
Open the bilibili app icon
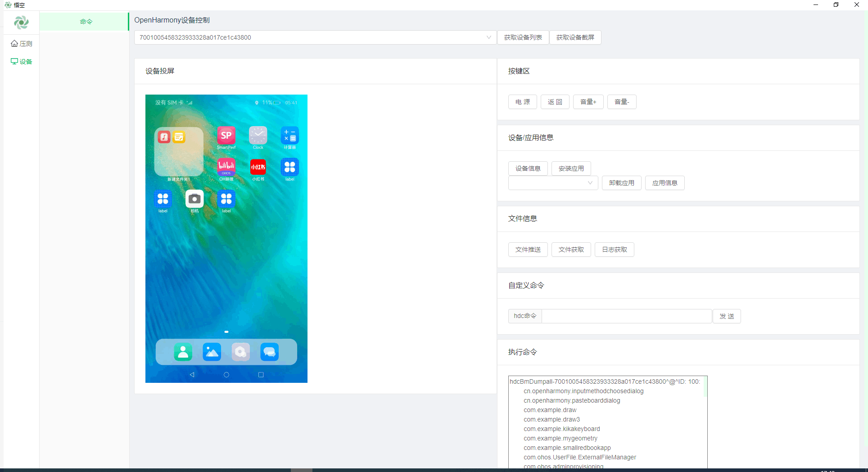pos(226,167)
